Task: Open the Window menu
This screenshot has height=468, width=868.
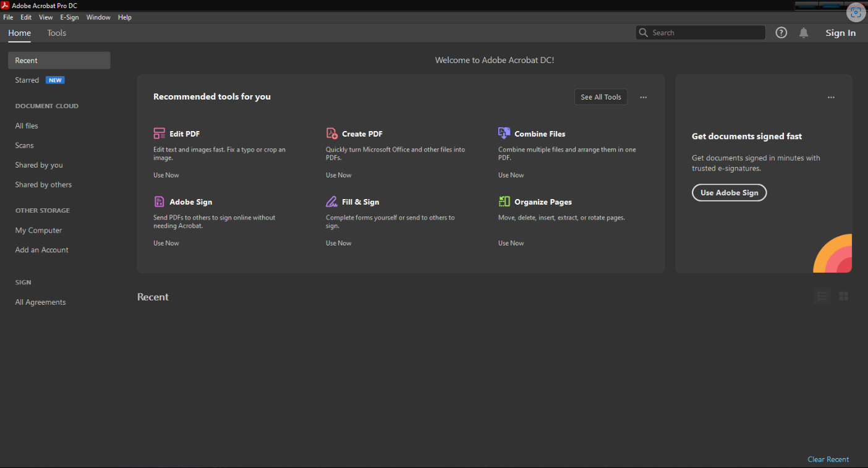Action: pyautogui.click(x=98, y=17)
